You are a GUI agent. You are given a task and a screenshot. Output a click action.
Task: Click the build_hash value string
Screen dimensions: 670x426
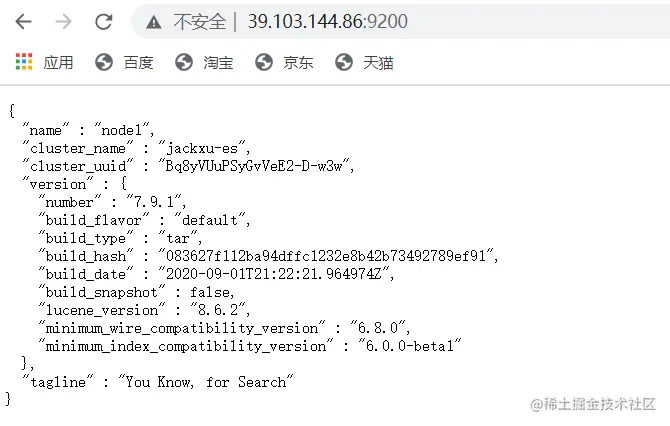pyautogui.click(x=326, y=256)
